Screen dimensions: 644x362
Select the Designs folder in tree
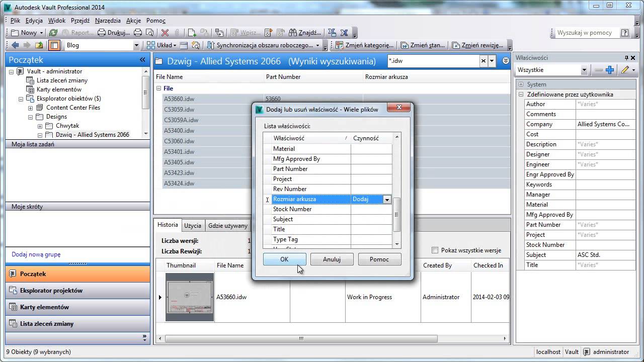coord(56,117)
